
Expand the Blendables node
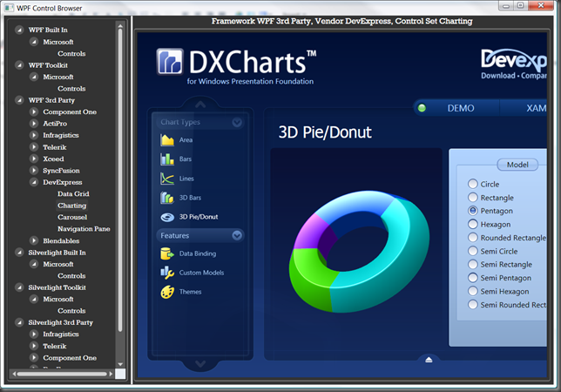click(34, 240)
